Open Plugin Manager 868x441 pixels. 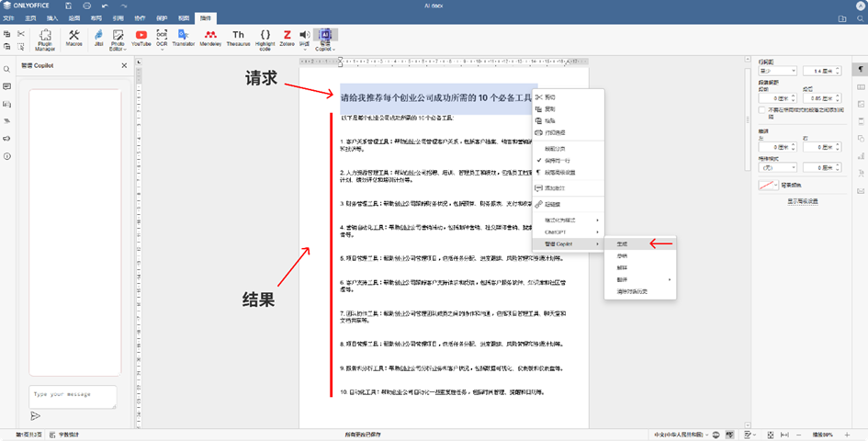[45, 40]
